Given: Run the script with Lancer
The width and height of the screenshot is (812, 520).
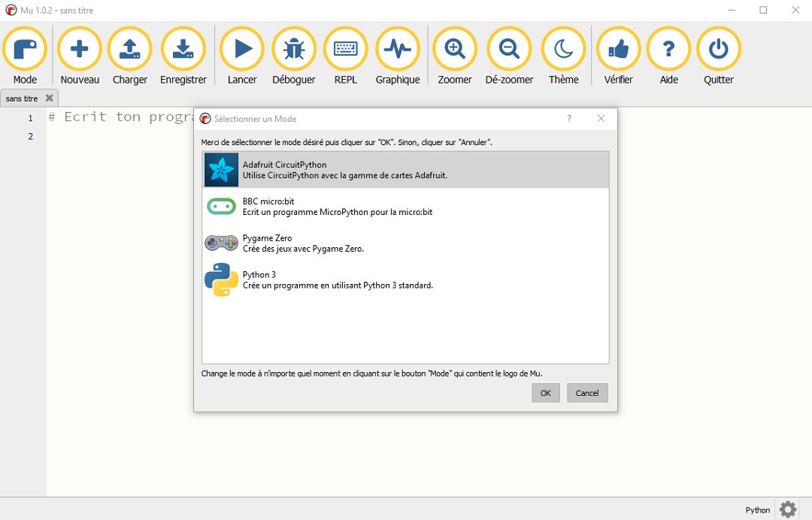Looking at the screenshot, I should (242, 56).
